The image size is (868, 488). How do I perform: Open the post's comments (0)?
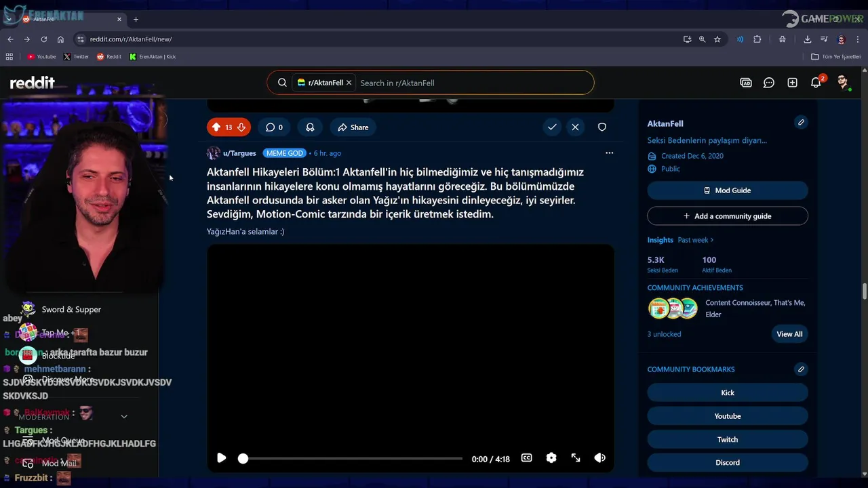click(274, 127)
